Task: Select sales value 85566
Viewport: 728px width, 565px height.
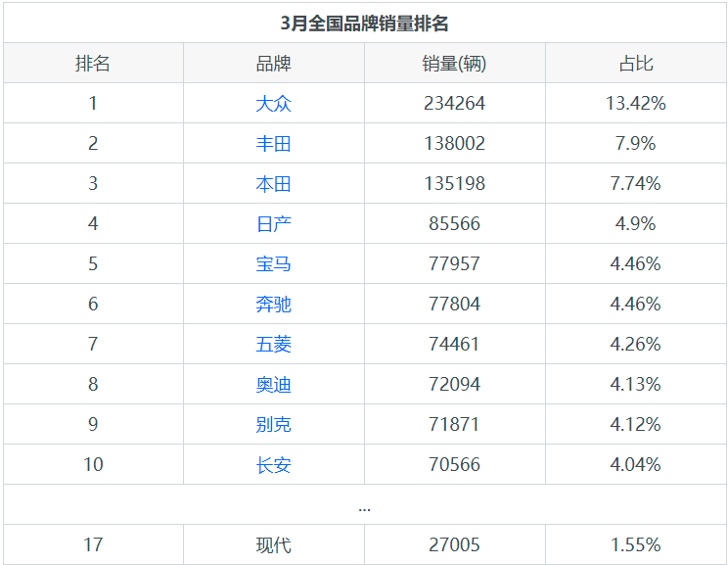Action: tap(455, 224)
